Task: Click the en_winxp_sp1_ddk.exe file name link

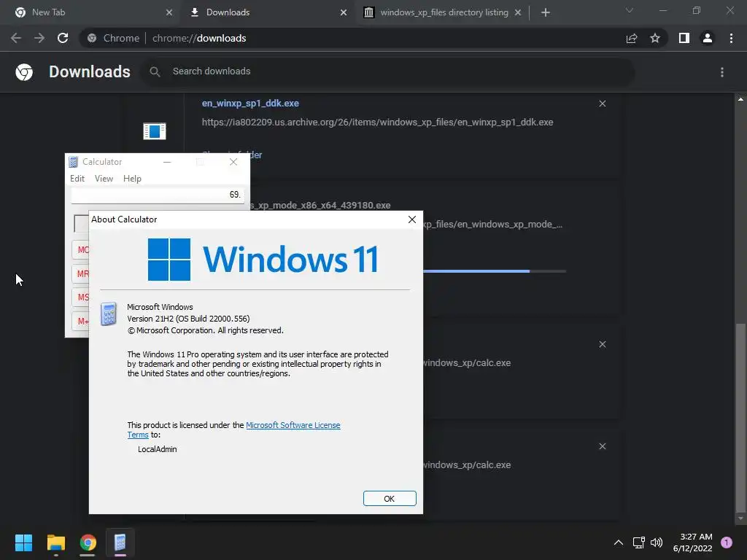Action: coord(250,104)
